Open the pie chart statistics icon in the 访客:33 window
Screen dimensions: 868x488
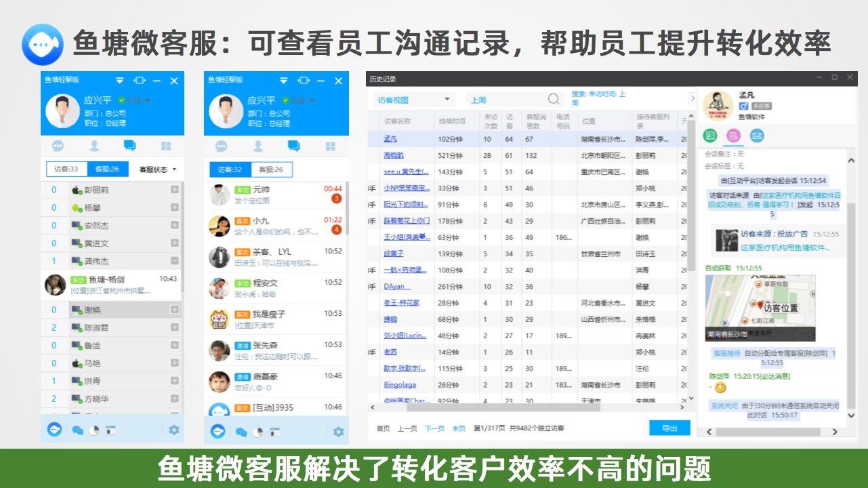tap(94, 430)
